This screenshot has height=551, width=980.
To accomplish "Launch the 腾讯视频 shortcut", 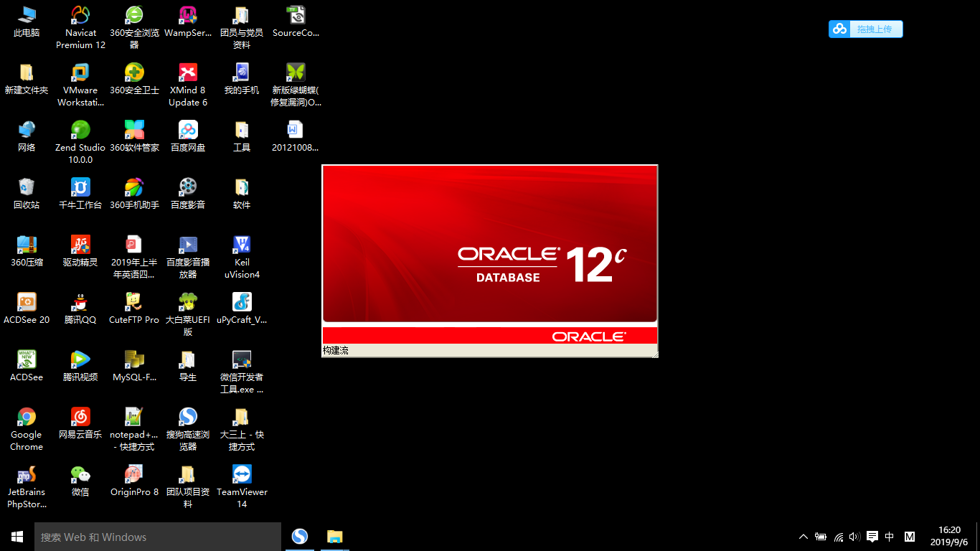I will 80,366.
